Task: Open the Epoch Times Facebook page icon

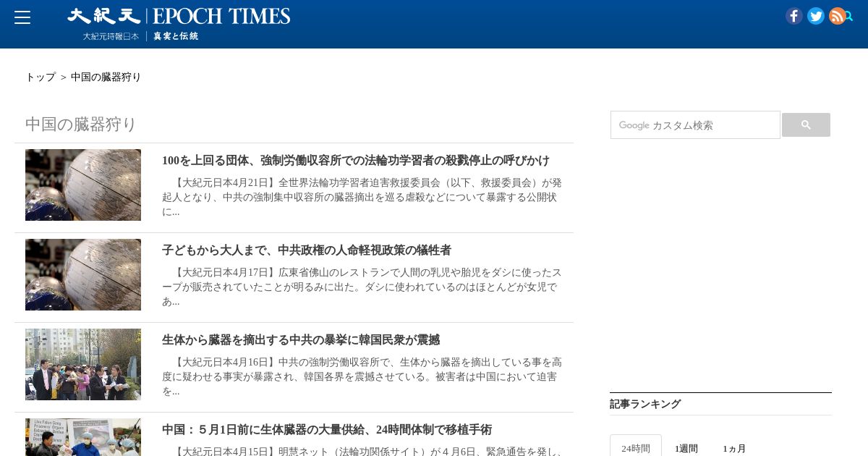Action: [794, 16]
